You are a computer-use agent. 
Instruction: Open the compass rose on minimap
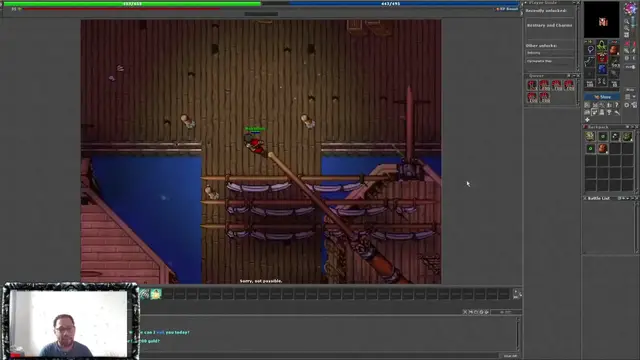[x=630, y=8]
